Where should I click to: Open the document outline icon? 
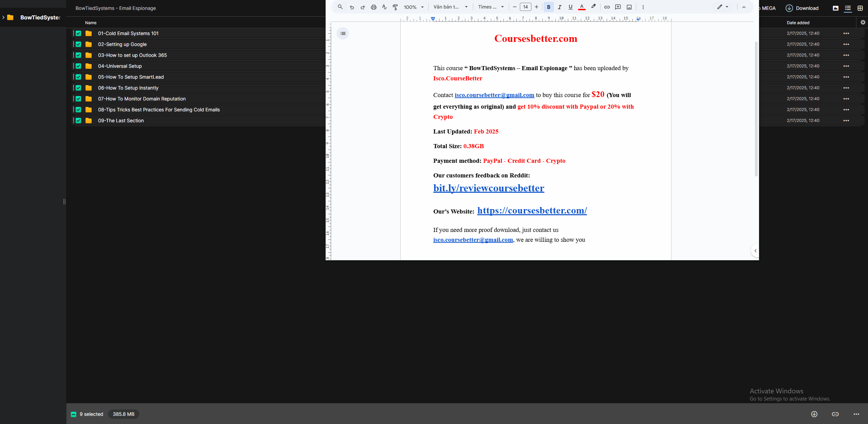[x=343, y=33]
